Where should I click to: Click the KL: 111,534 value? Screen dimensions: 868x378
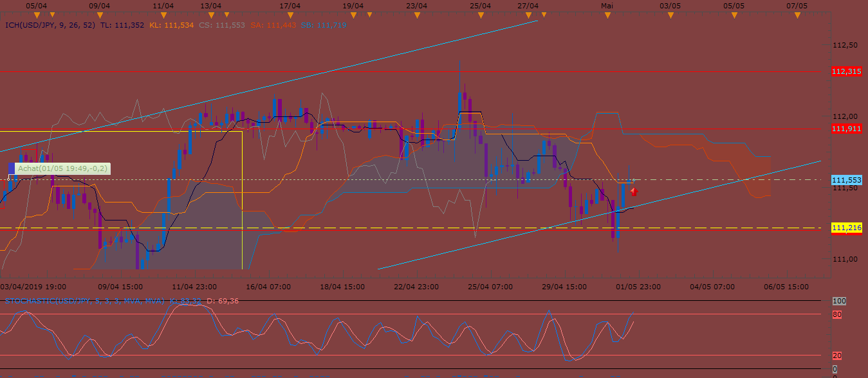[171, 25]
